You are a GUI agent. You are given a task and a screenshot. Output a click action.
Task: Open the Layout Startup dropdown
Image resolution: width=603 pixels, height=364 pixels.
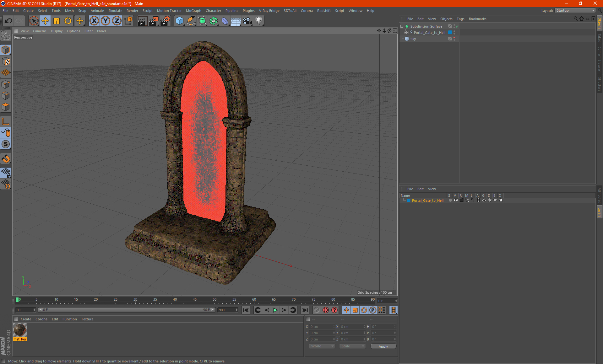point(575,10)
